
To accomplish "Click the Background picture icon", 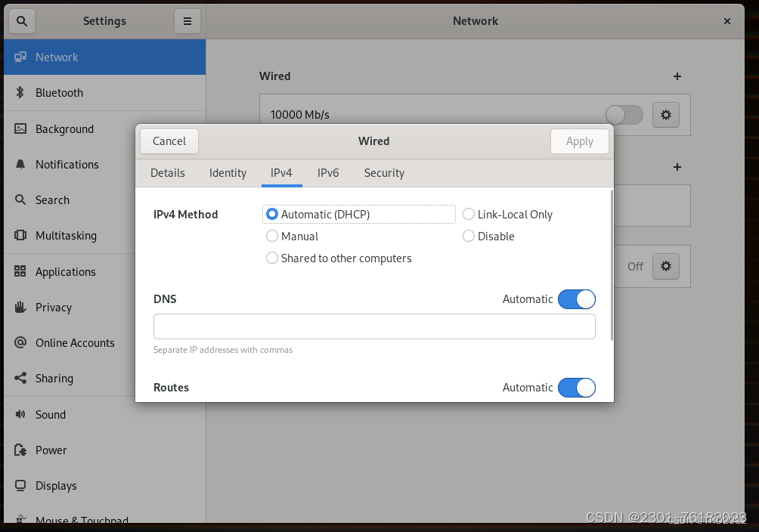I will (20, 128).
